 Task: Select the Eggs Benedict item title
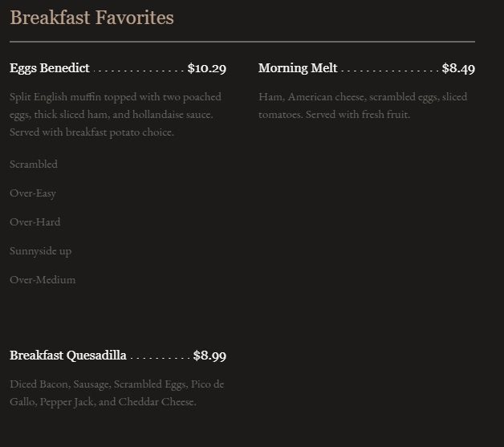(50, 68)
